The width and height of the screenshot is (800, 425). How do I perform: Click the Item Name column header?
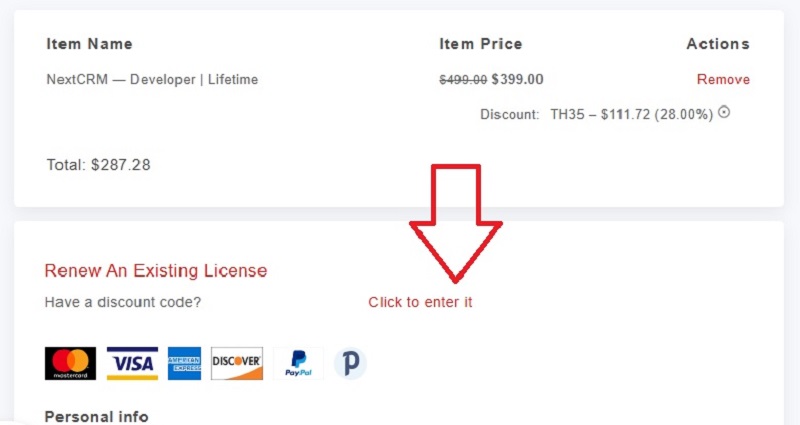point(89,44)
